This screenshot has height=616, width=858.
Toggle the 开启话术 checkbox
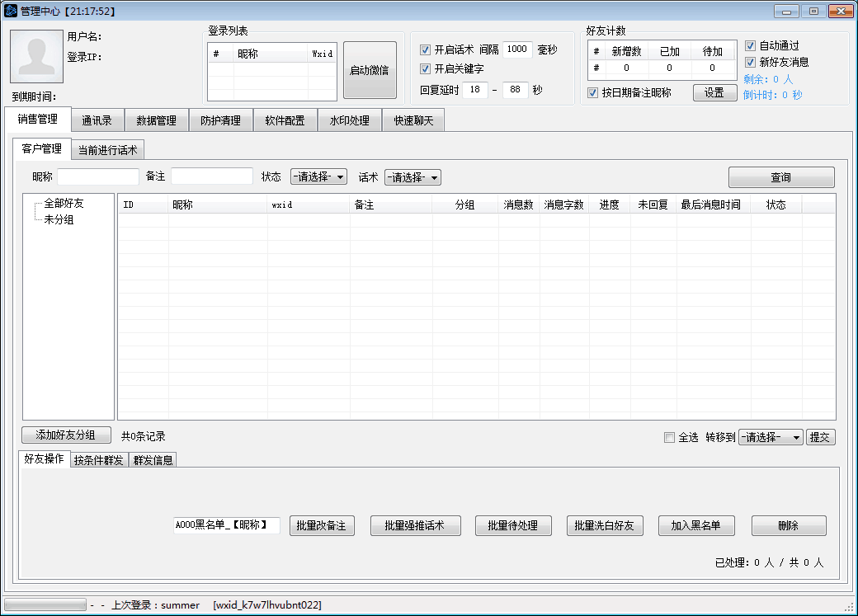pos(425,49)
